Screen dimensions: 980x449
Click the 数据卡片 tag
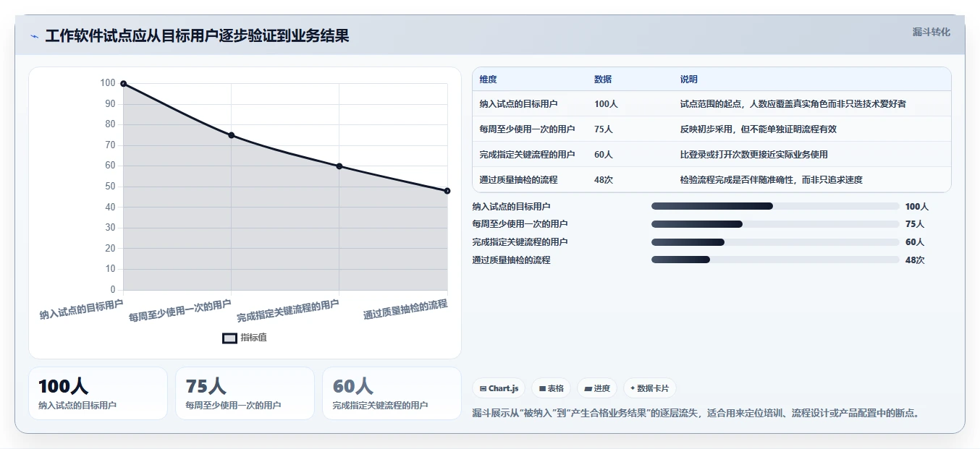649,388
